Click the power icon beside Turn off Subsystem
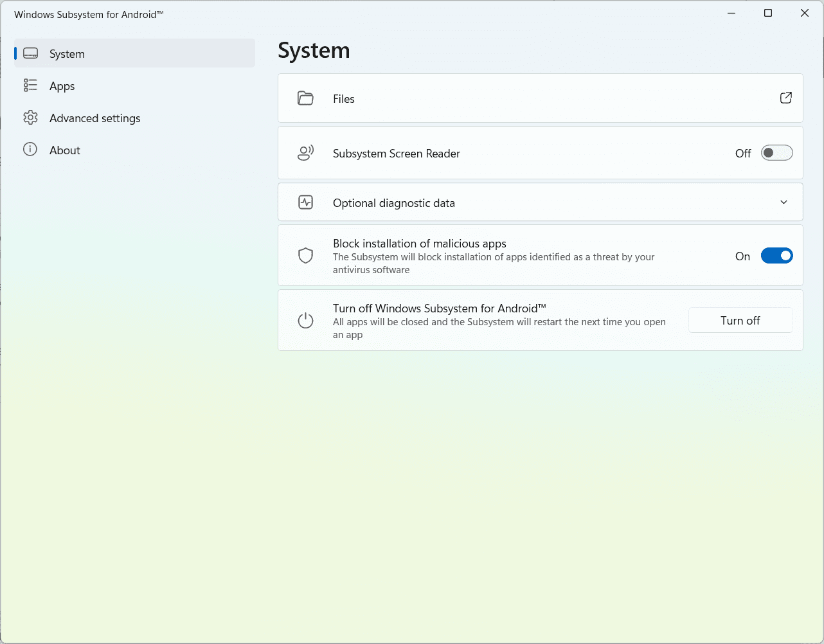Image resolution: width=824 pixels, height=644 pixels. (x=305, y=321)
